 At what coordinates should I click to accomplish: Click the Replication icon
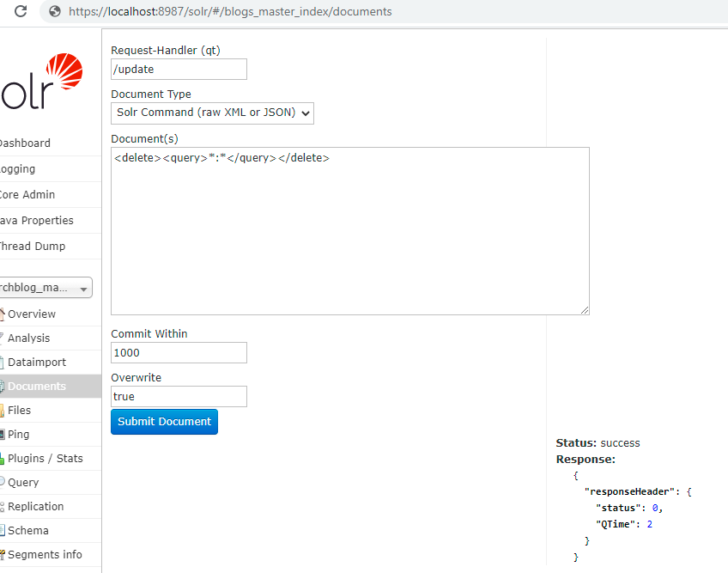[3, 507]
